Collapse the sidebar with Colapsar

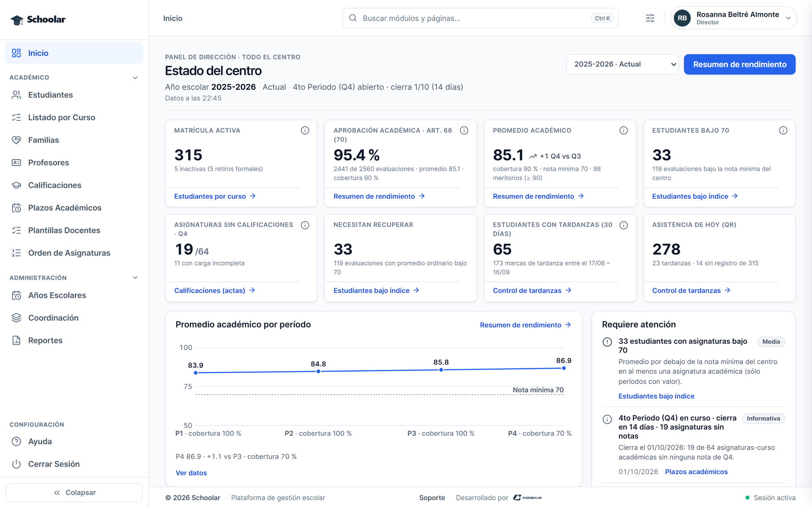74,493
